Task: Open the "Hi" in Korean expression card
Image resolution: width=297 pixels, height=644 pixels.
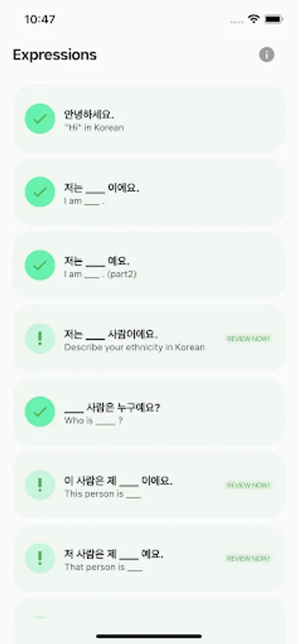Action: [x=149, y=119]
